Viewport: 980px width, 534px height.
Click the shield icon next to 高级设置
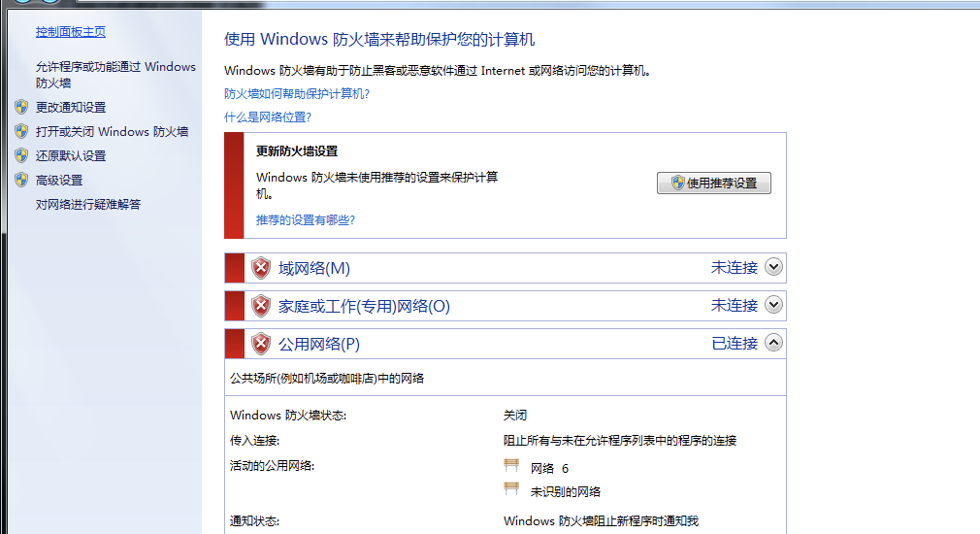coord(21,180)
